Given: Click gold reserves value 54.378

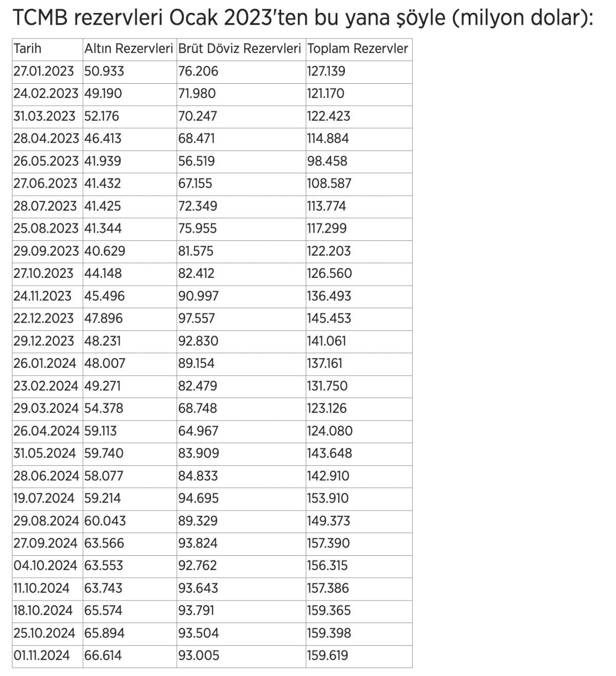Looking at the screenshot, I should [104, 408].
